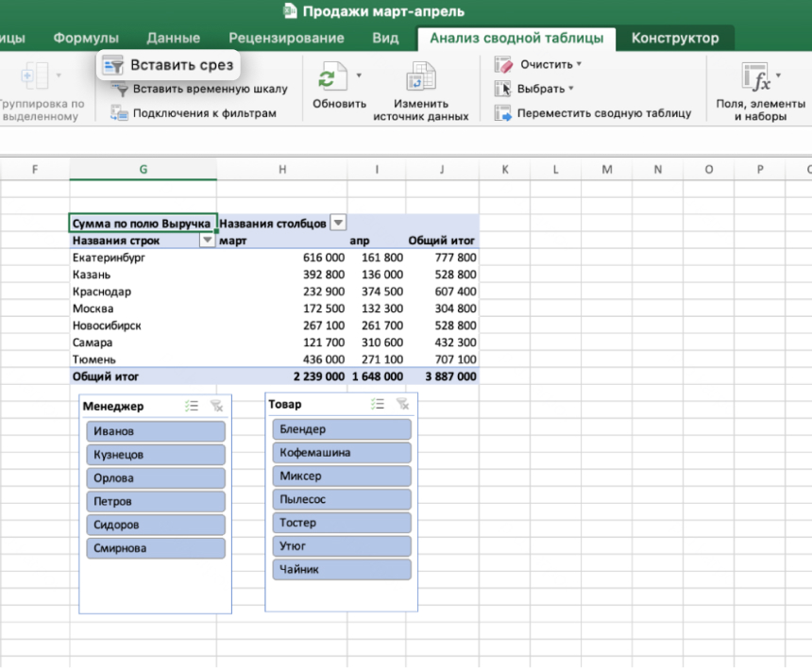Open the Названия столбцов filter dropdown
The height and width of the screenshot is (668, 812).
[338, 223]
